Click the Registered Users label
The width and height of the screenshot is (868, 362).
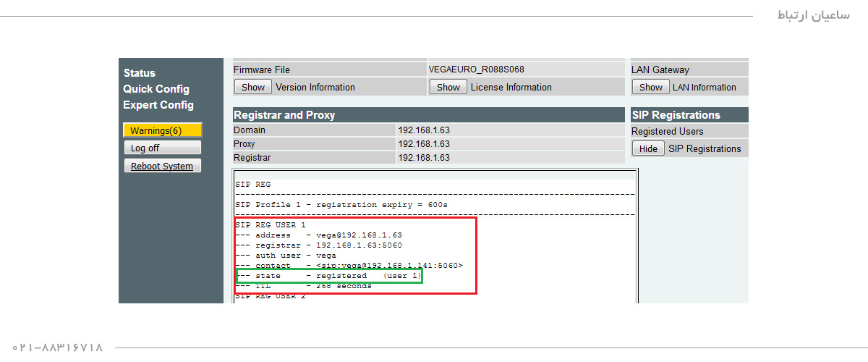pyautogui.click(x=667, y=132)
